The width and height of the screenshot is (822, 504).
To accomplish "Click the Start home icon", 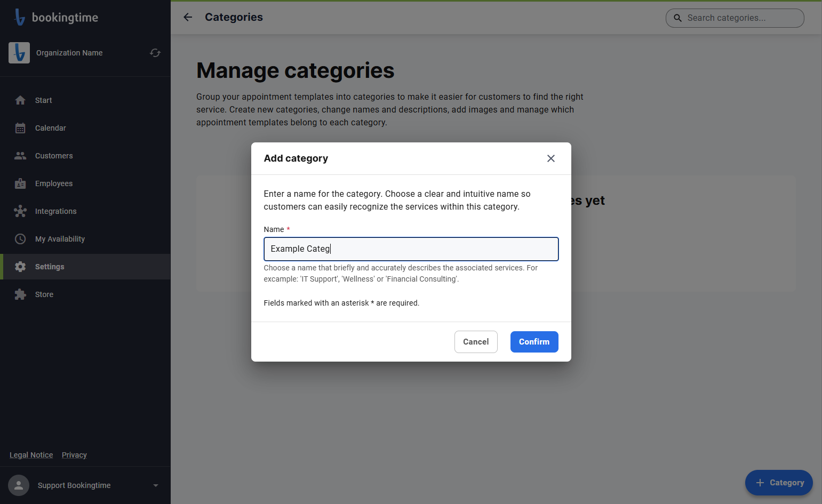I will pos(20,100).
